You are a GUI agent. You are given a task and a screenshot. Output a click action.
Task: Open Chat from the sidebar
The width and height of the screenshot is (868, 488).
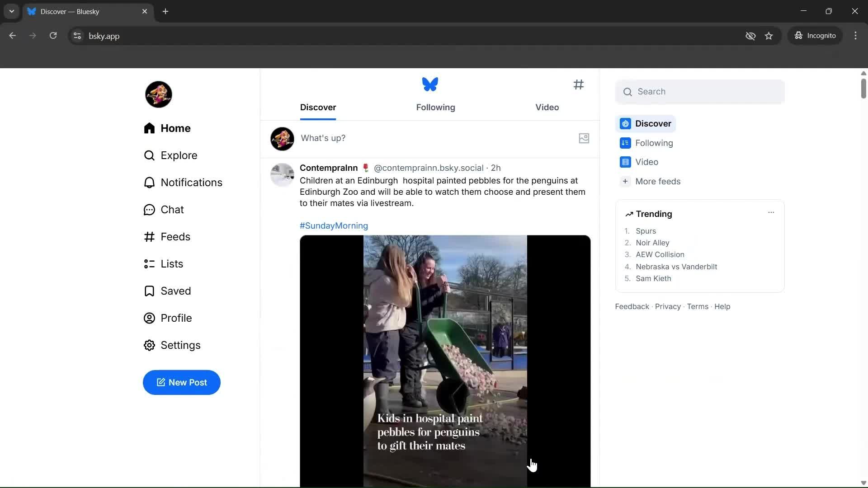point(149,209)
